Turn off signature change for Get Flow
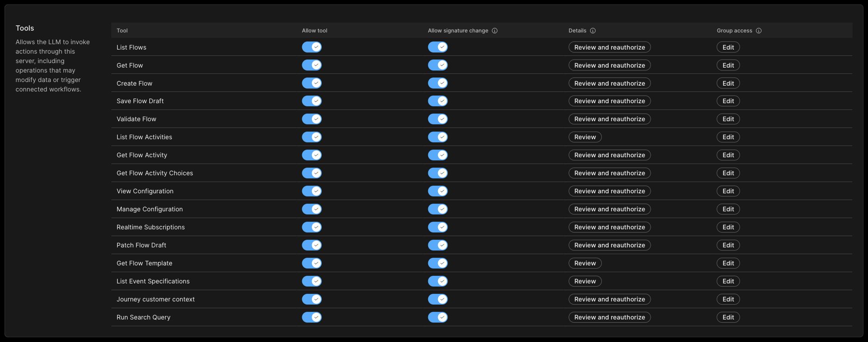This screenshot has height=342, width=868. click(x=438, y=65)
